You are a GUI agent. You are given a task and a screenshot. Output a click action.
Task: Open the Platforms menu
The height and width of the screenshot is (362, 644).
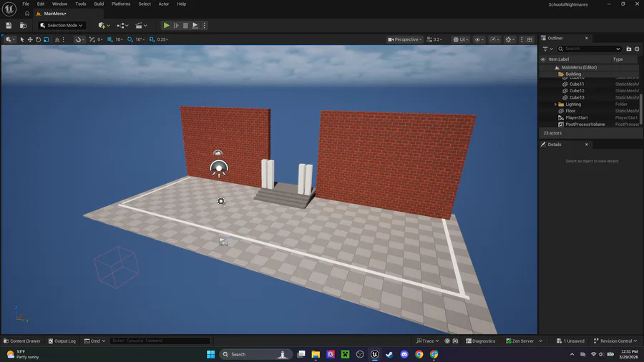[x=121, y=4]
